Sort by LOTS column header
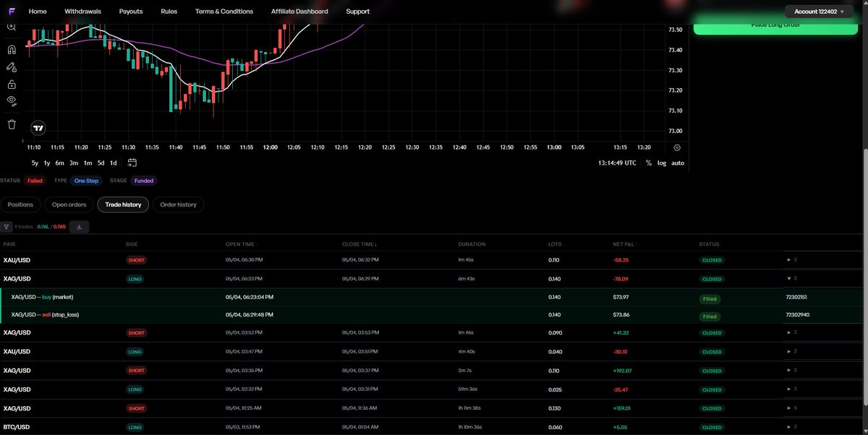The height and width of the screenshot is (435, 868). click(x=555, y=244)
